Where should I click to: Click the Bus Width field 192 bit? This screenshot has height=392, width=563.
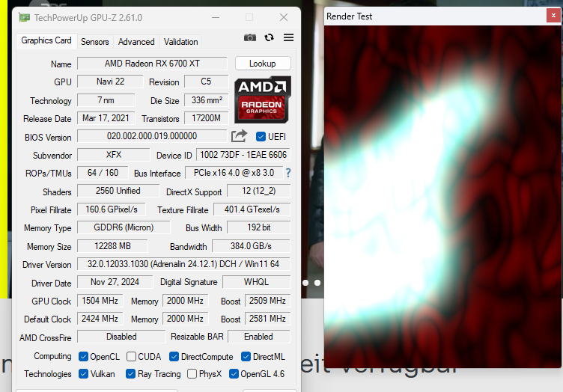(x=258, y=227)
